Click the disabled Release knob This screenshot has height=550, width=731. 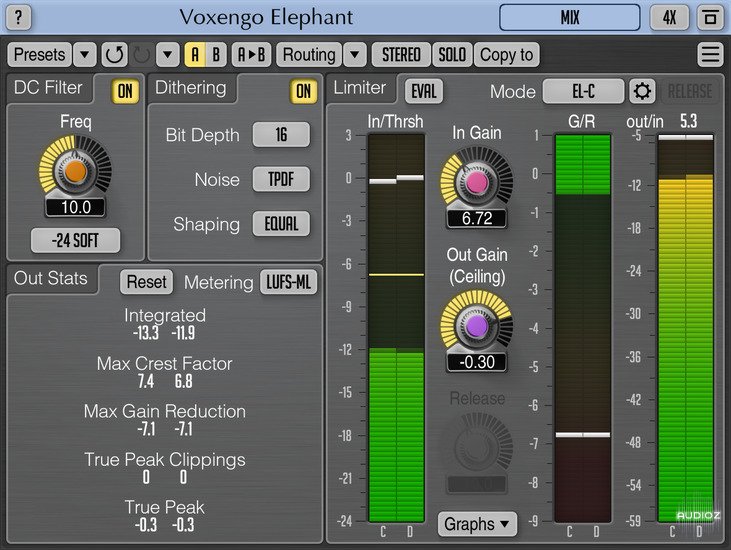(476, 448)
